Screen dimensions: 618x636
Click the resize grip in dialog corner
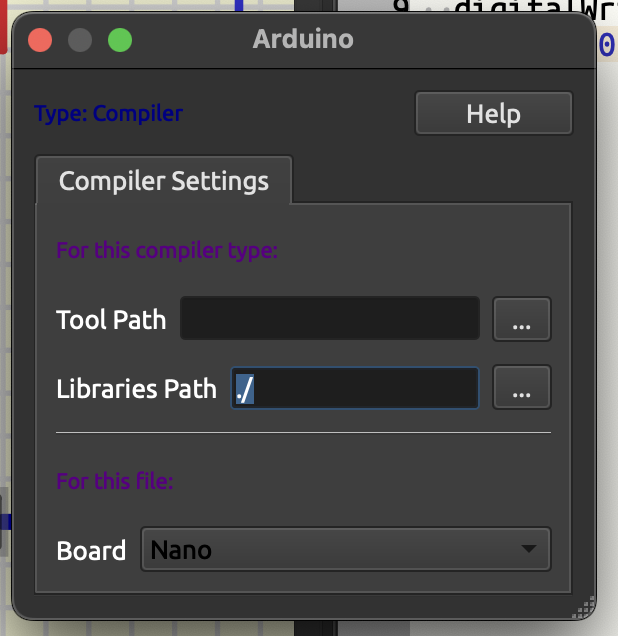click(x=587, y=607)
